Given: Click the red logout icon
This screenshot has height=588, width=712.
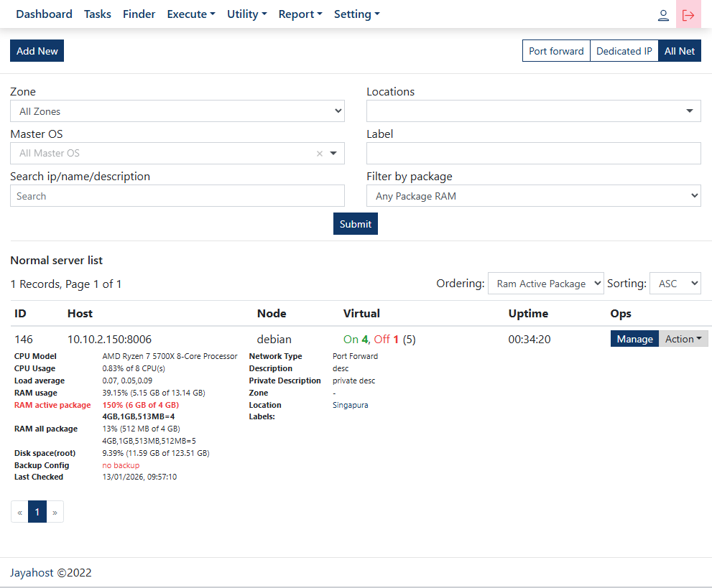Looking at the screenshot, I should coord(688,14).
